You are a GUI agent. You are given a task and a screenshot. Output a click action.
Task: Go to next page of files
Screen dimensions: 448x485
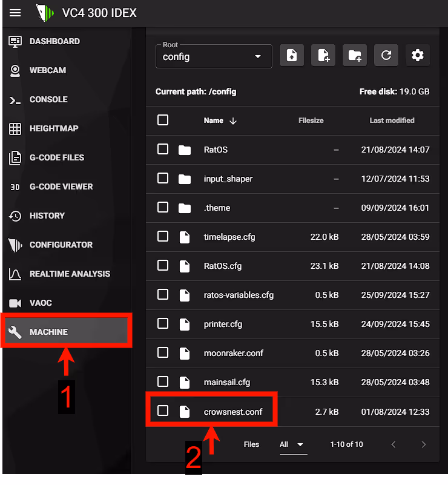point(424,444)
